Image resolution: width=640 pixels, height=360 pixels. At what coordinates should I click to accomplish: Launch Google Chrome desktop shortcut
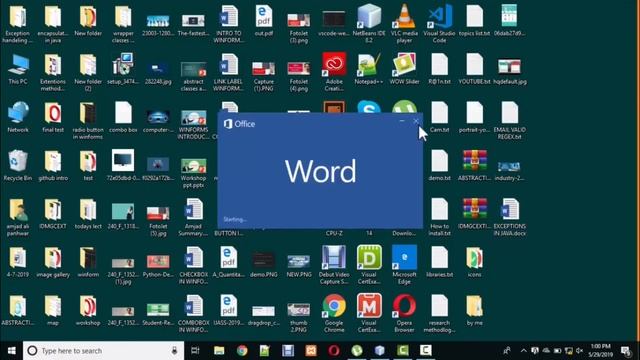coord(334,313)
